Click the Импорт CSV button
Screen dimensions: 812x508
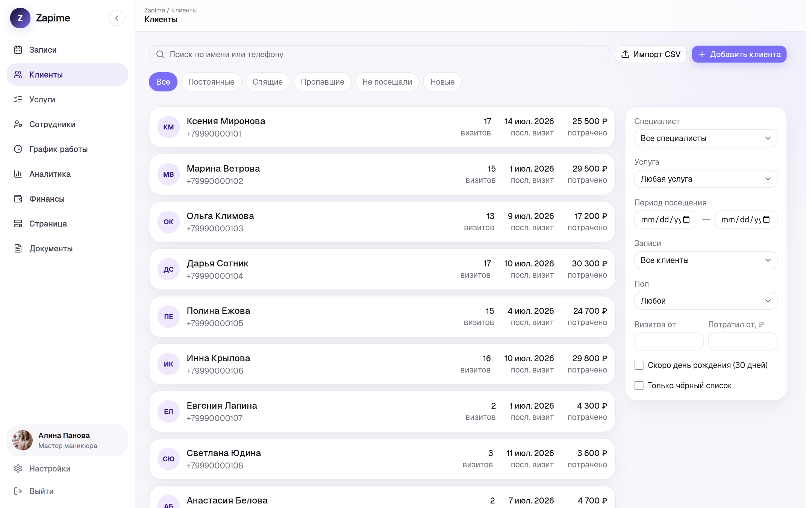(651, 54)
